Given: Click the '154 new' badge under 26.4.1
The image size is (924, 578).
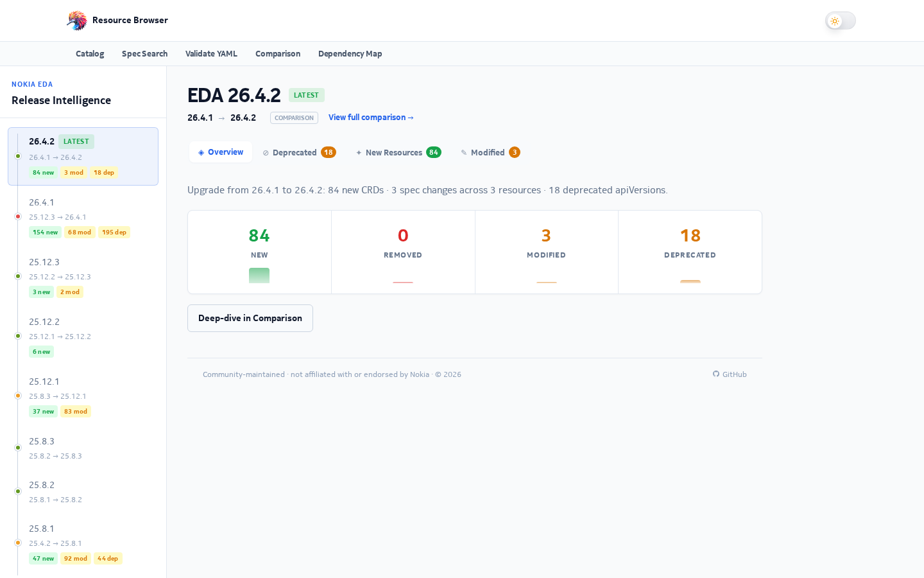Looking at the screenshot, I should 45,232.
